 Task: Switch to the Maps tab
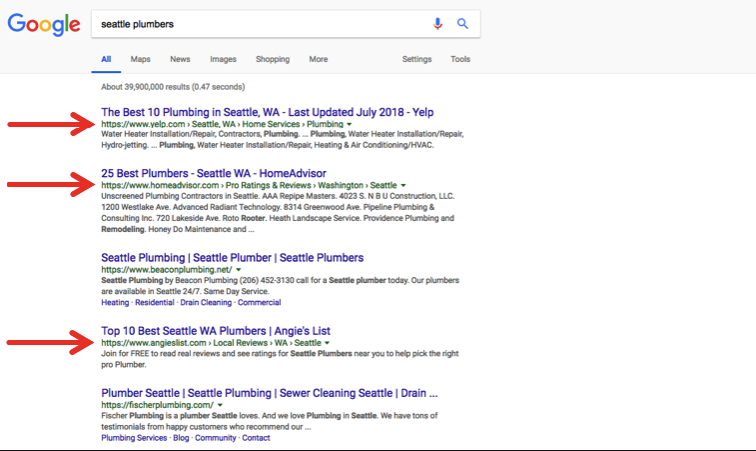[140, 59]
